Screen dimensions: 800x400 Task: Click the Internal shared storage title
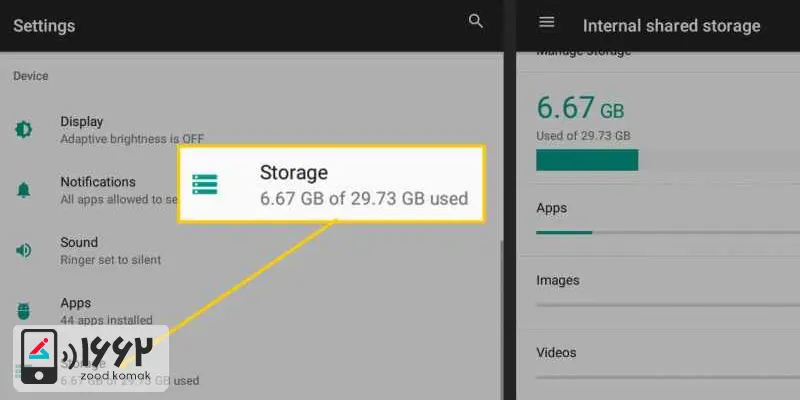point(671,26)
